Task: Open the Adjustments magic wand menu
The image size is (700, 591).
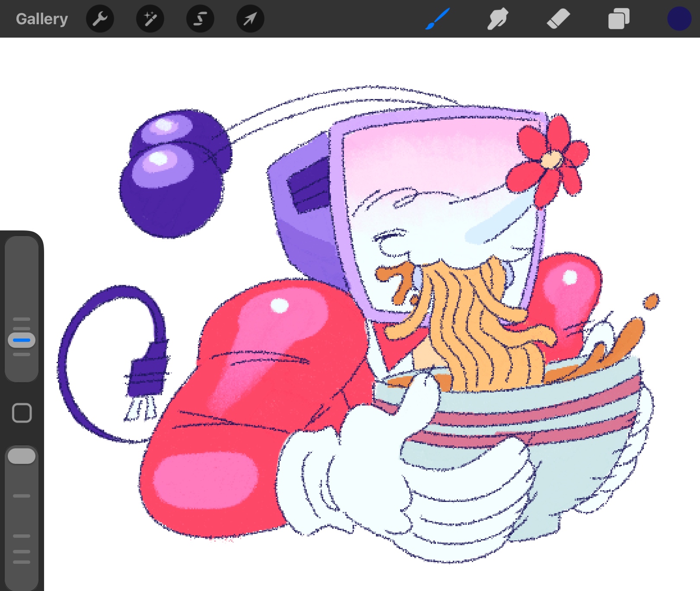Action: (150, 19)
